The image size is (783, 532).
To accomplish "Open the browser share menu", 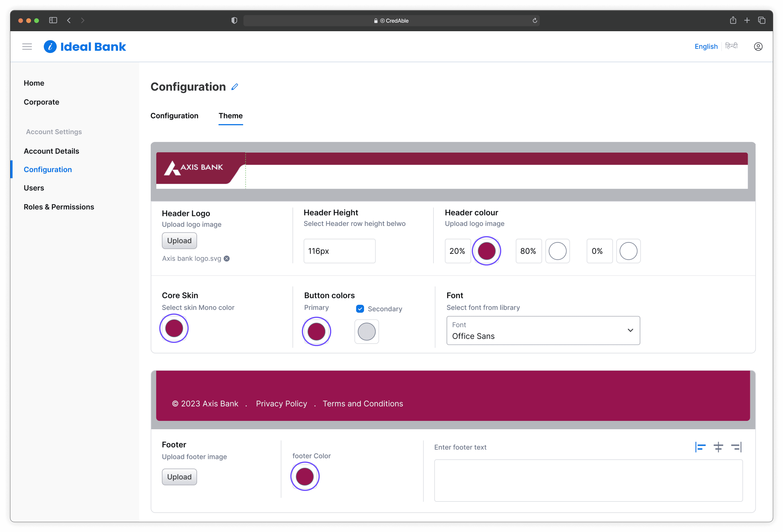I will 733,20.
